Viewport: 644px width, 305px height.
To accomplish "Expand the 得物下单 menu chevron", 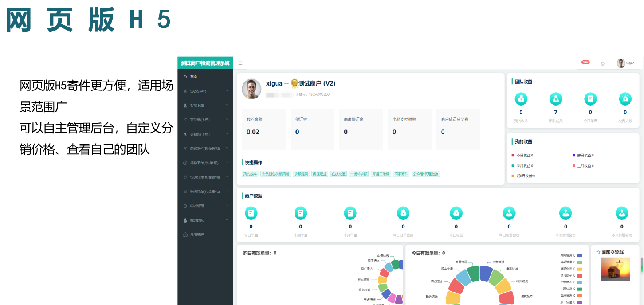I will click(x=227, y=163).
